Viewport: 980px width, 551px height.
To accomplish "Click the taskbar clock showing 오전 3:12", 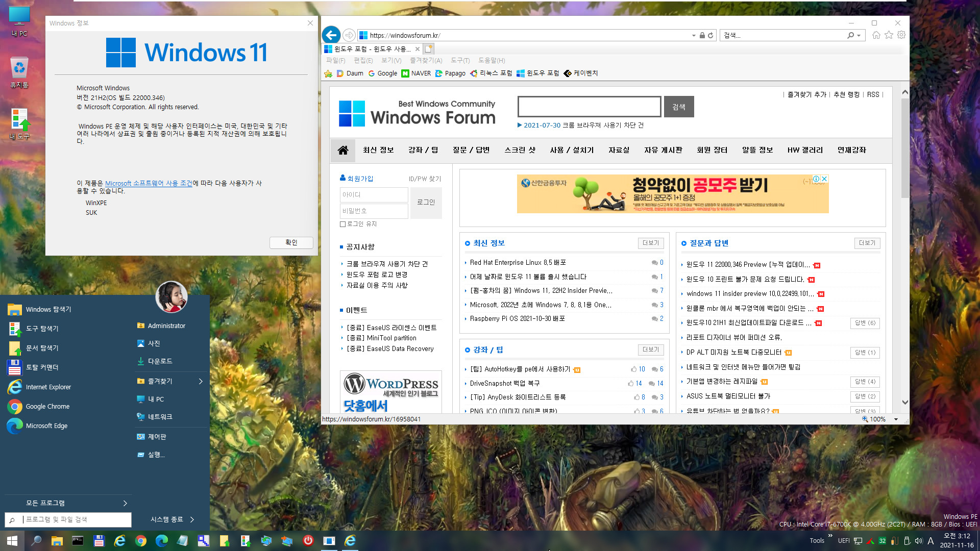I will [x=956, y=541].
